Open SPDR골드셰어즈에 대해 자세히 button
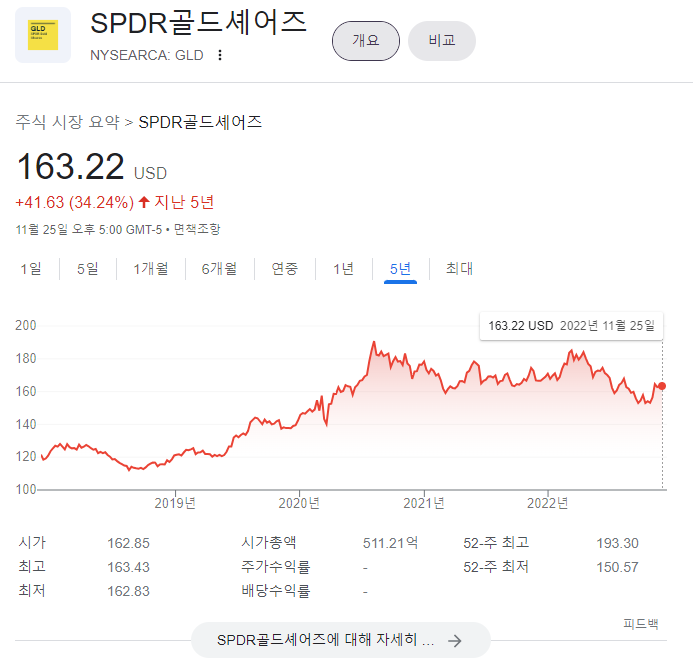The height and width of the screenshot is (660, 693). click(x=340, y=640)
